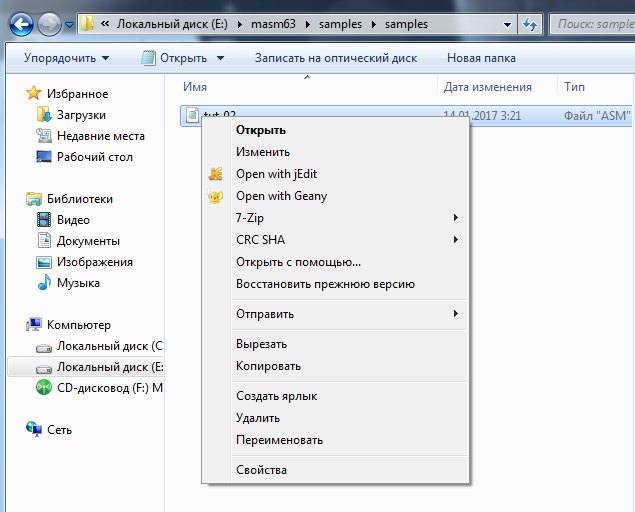Sort by the Дата изменения column header
The image size is (635, 512).
point(487,87)
